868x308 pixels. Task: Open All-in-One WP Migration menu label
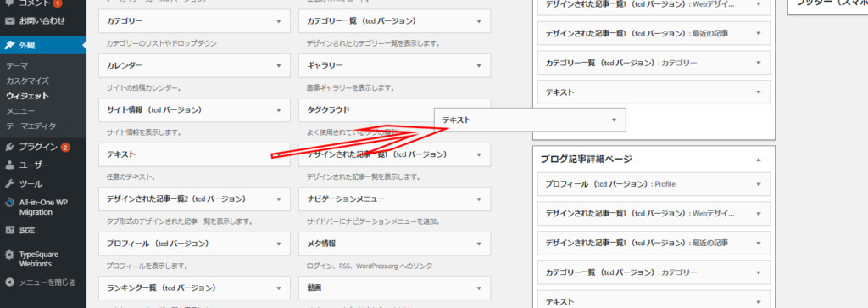coord(43,207)
